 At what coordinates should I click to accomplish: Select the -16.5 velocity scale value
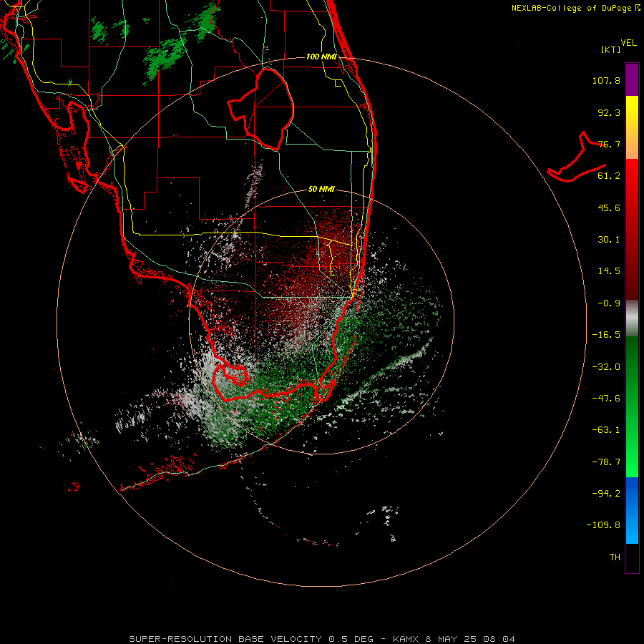pyautogui.click(x=606, y=335)
